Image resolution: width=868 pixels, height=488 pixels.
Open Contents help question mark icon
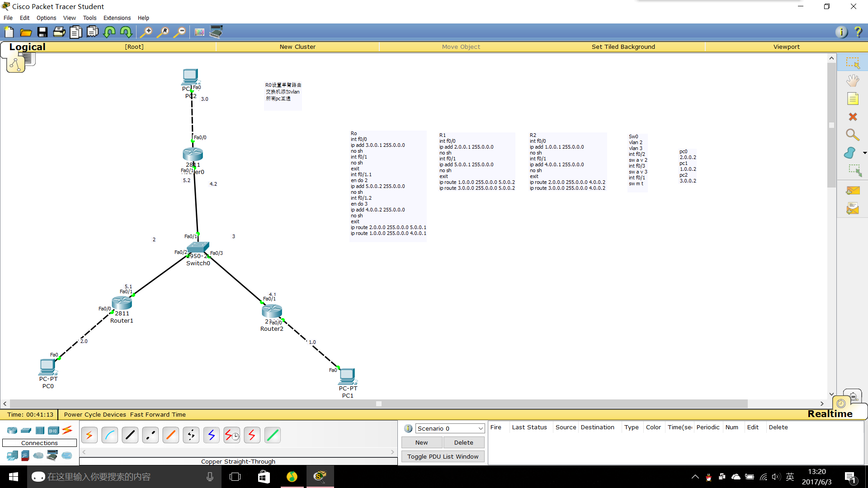(858, 32)
